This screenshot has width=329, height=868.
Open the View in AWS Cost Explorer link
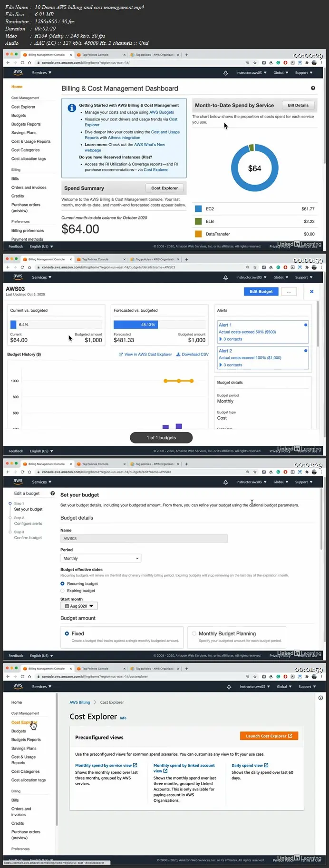[x=145, y=354]
